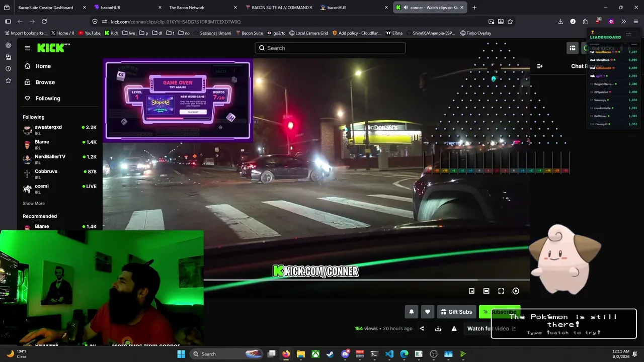
Task: Bookmark this page with star icon
Action: (510, 22)
